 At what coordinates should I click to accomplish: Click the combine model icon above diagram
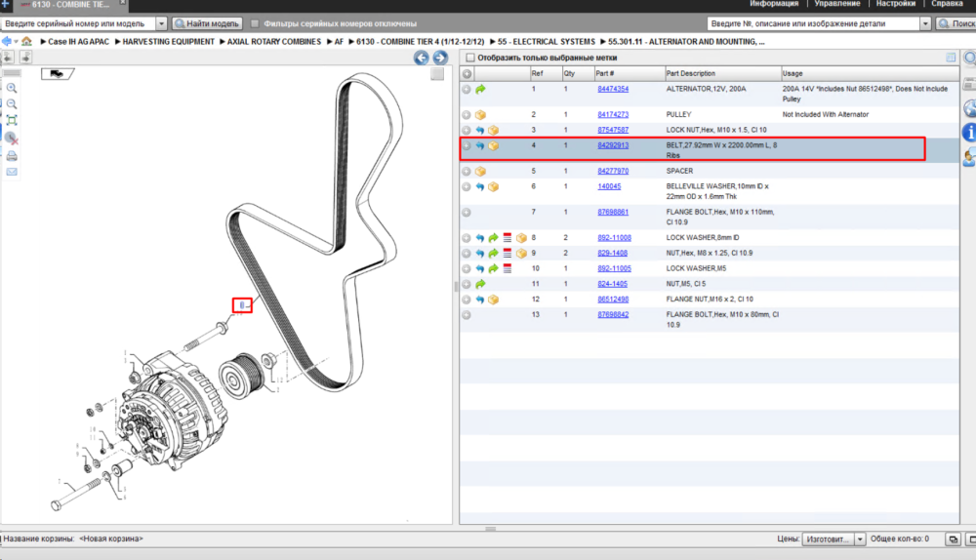58,73
